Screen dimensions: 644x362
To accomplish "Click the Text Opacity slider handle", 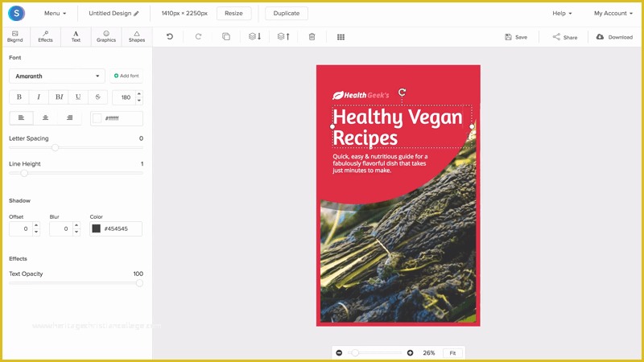I will [x=139, y=283].
